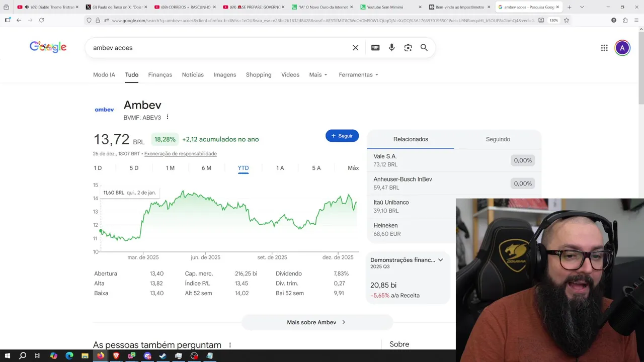Open more options next to 'As pessoas também perguntam'
This screenshot has width=644, height=362.
coord(230,345)
